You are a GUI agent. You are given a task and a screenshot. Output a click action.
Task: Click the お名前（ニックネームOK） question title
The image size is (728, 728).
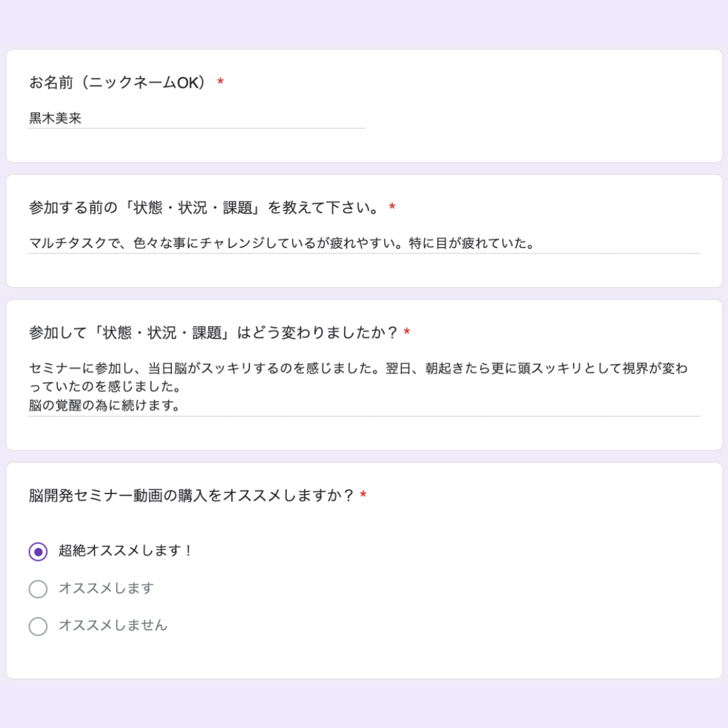click(117, 83)
